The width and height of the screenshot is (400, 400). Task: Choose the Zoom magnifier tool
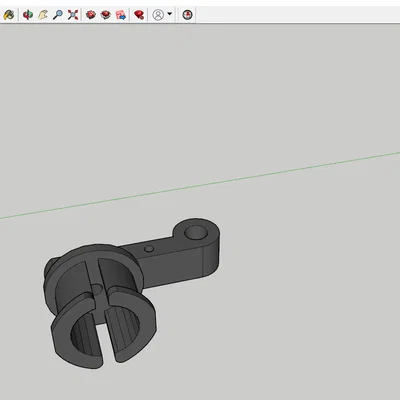pos(58,15)
